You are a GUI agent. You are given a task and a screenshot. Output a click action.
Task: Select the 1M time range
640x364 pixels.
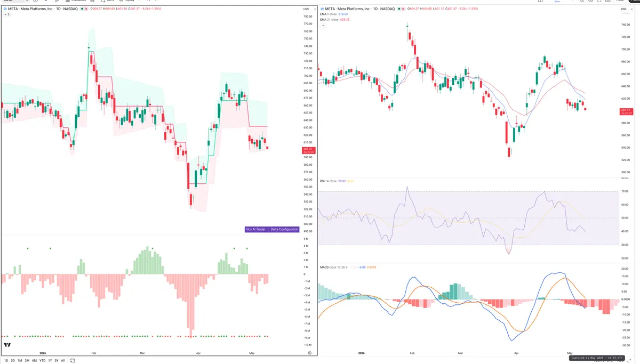(x=20, y=361)
